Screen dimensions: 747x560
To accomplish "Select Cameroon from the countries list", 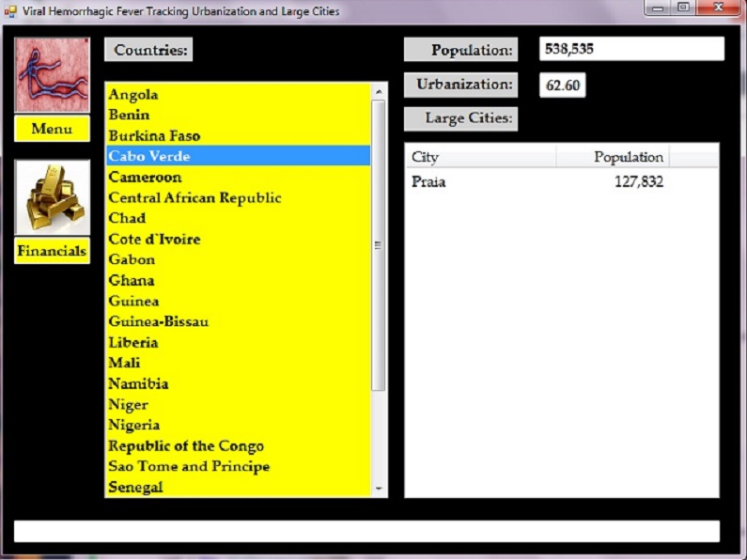I will coord(145,177).
